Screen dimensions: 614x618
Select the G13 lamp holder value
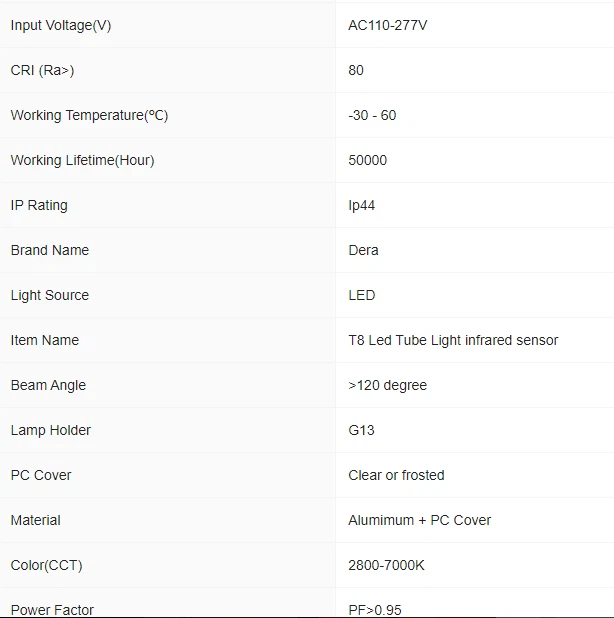point(361,430)
